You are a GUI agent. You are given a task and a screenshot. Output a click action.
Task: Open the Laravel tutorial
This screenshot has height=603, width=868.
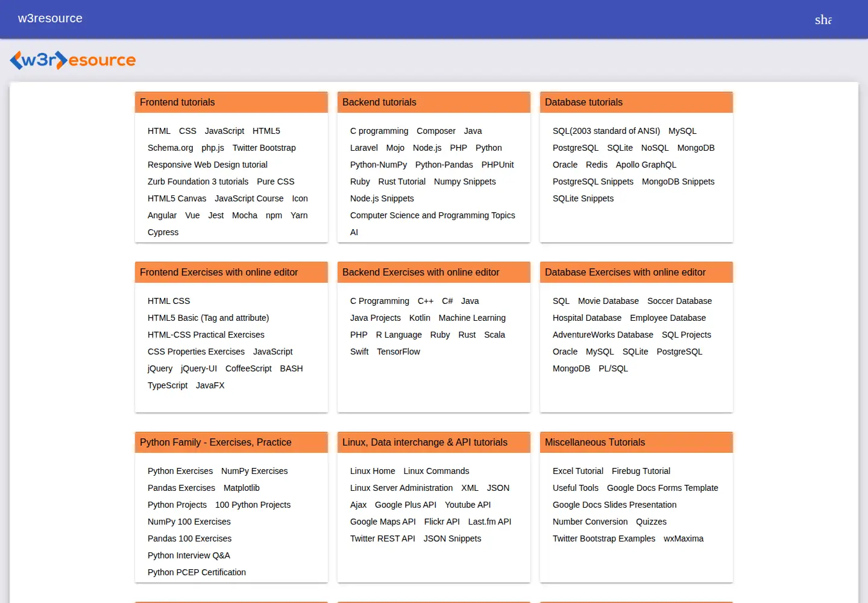[364, 148]
